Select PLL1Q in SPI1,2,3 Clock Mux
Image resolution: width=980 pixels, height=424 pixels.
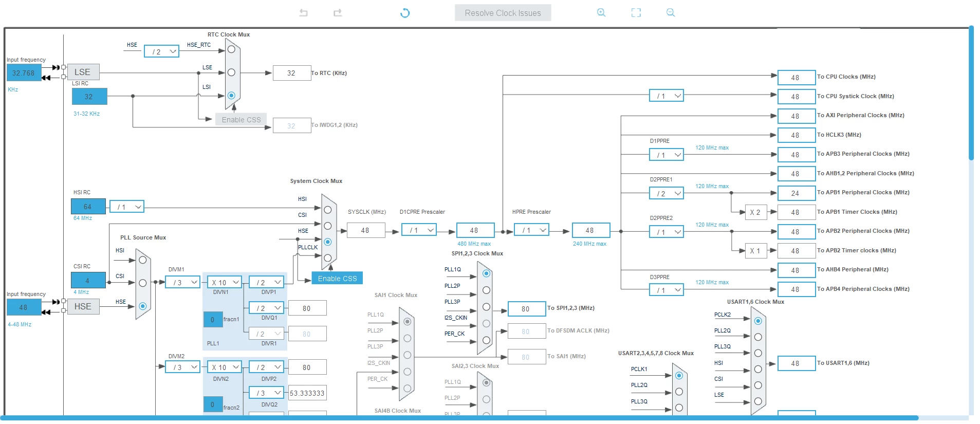486,273
